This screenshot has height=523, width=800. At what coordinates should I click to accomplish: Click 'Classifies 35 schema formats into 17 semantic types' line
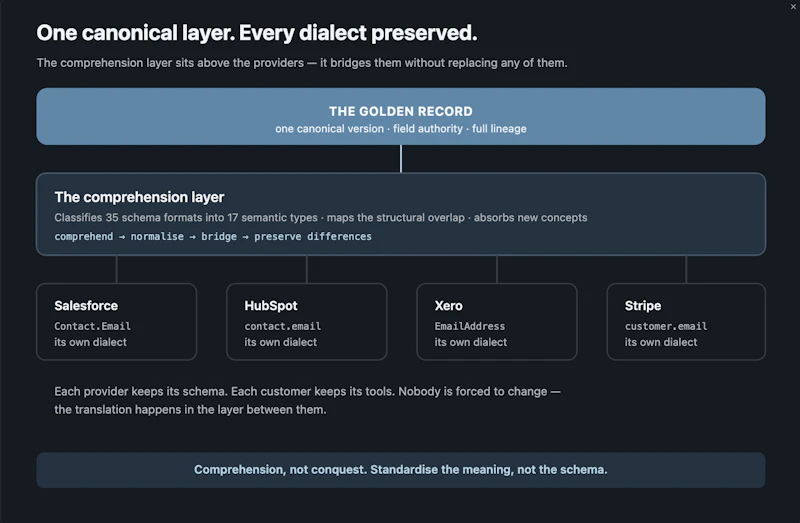click(320, 217)
